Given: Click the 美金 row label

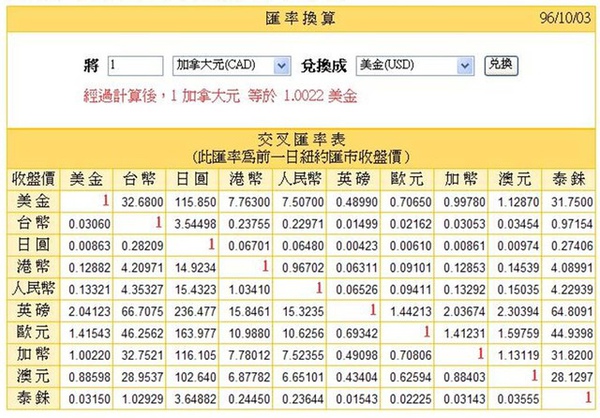Looking at the screenshot, I should (33, 201).
